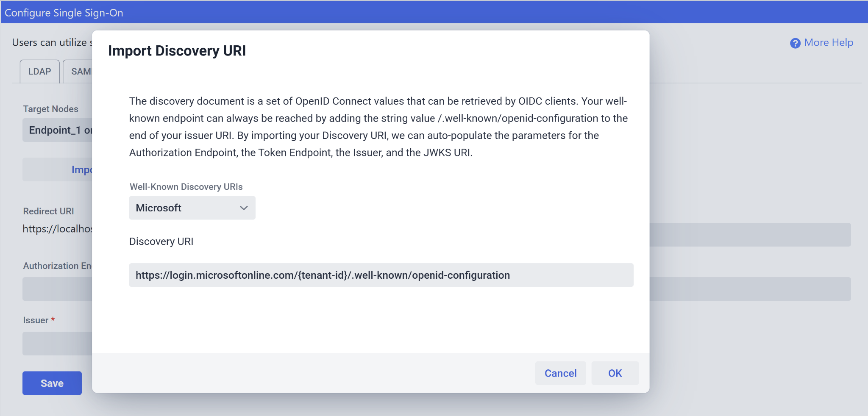Click the Import button behind the dialog

(58, 169)
